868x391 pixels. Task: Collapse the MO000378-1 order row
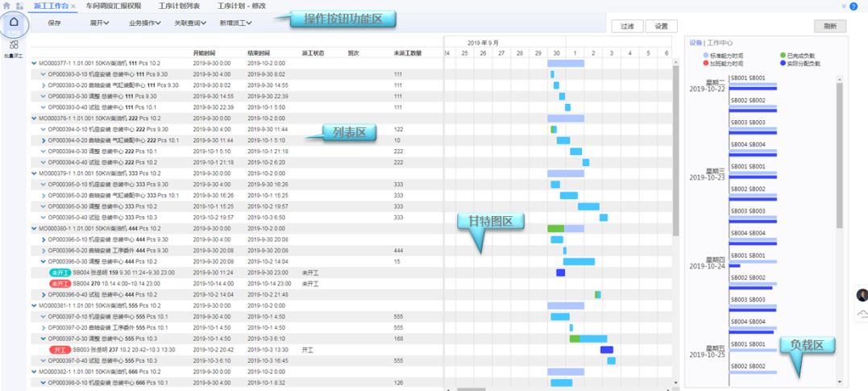tap(35, 119)
